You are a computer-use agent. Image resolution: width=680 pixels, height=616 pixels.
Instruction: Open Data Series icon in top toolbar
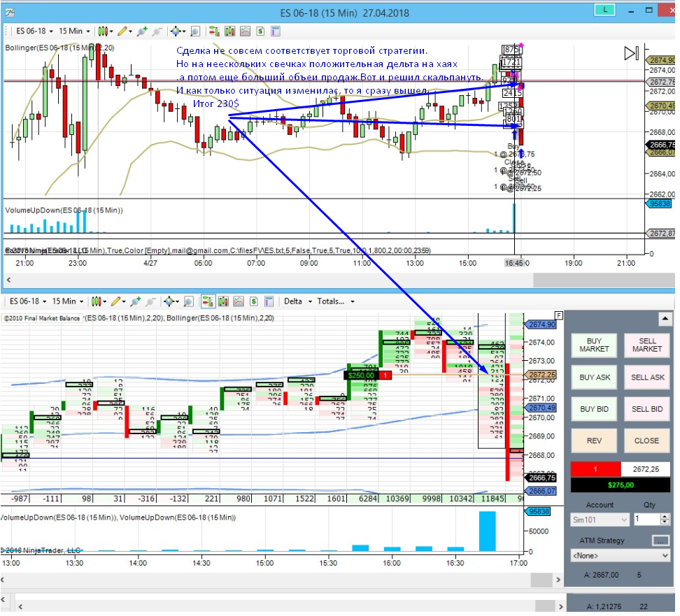[229, 31]
